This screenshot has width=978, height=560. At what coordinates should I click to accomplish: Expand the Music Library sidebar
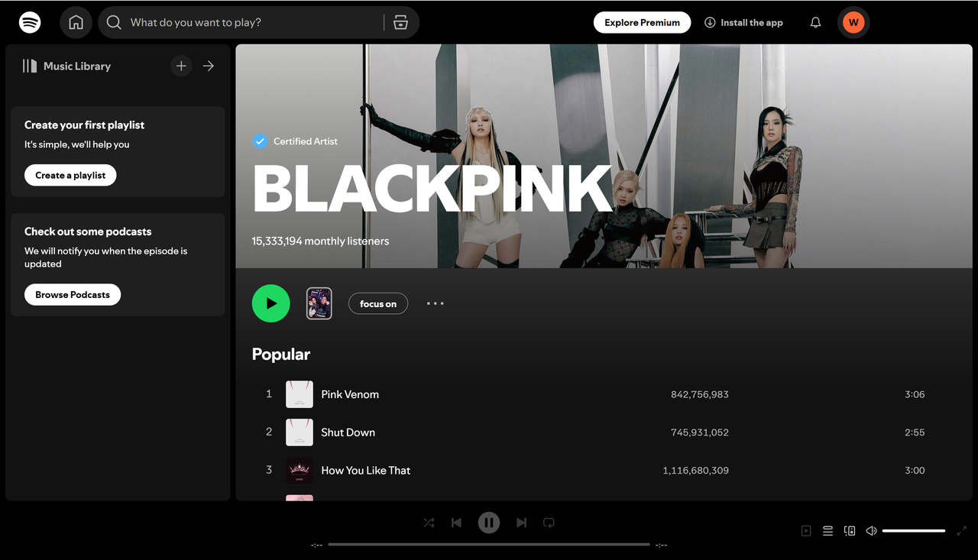point(208,66)
